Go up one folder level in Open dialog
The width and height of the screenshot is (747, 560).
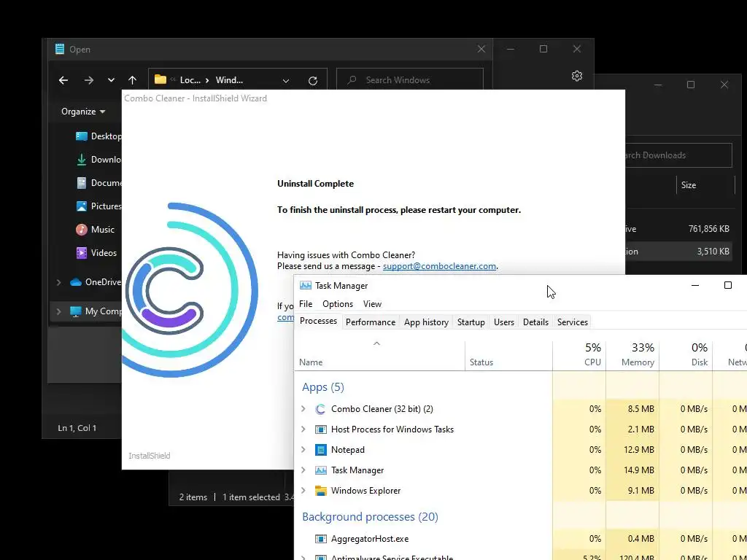coord(133,80)
